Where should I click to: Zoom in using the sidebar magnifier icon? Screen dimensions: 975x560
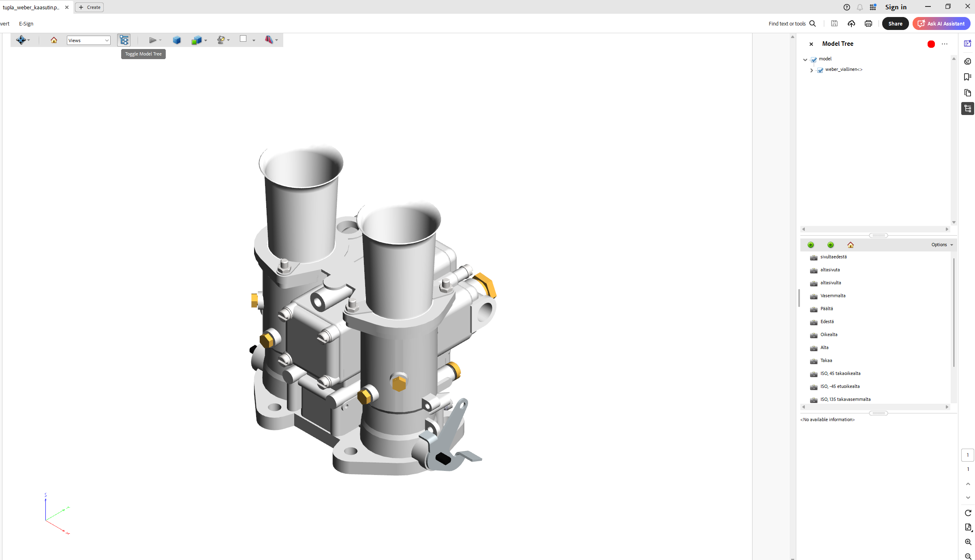(968, 542)
